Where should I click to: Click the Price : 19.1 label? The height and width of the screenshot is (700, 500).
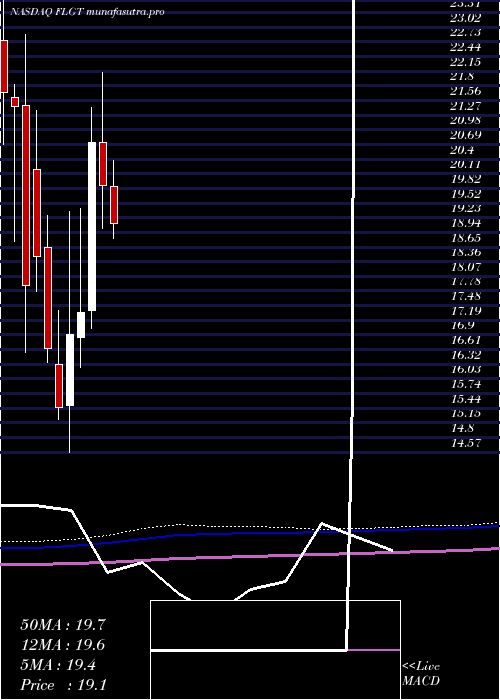tap(63, 685)
